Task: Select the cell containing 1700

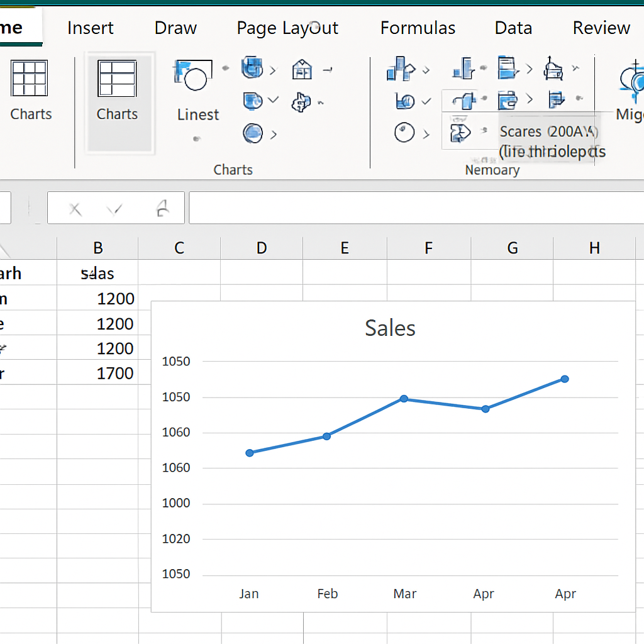Action: 97,372
